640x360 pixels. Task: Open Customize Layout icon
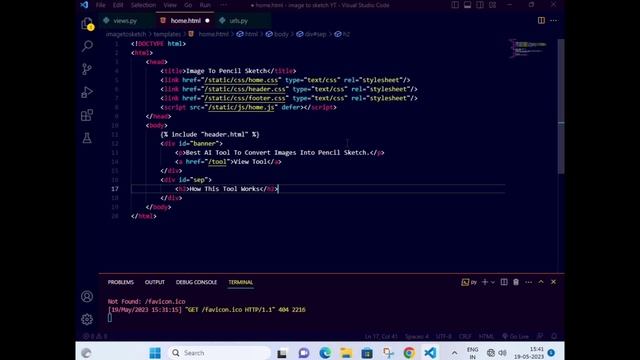(493, 5)
